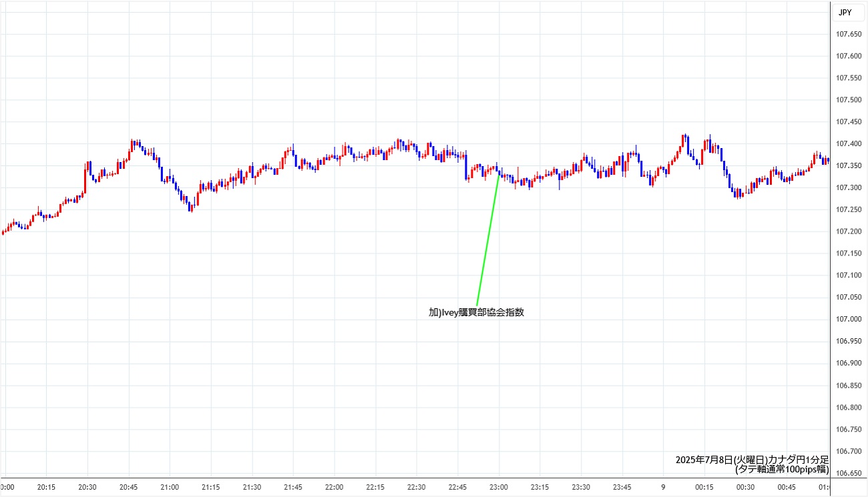This screenshot has width=868, height=497.
Task: Pick the 21:15 label on time axis
Action: coord(211,487)
